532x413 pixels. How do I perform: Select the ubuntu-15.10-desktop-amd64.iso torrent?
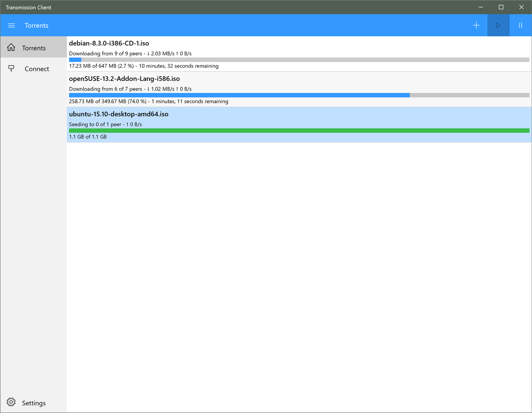coord(229,124)
